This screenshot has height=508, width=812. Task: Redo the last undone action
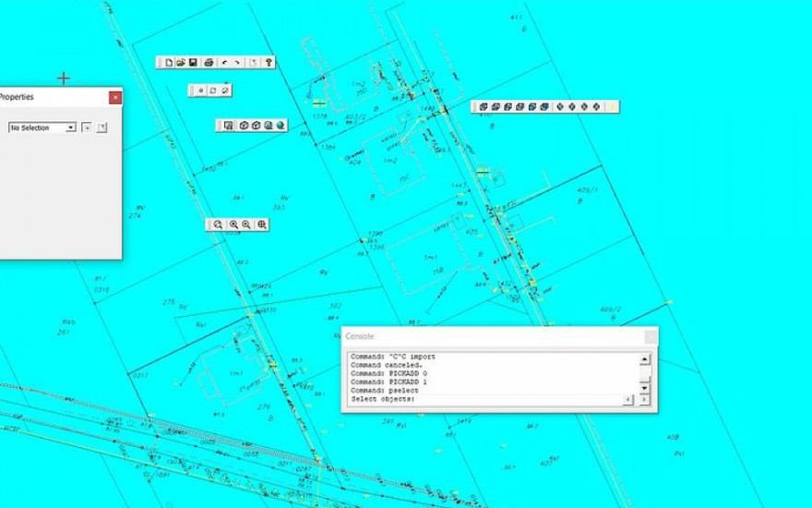pyautogui.click(x=237, y=63)
